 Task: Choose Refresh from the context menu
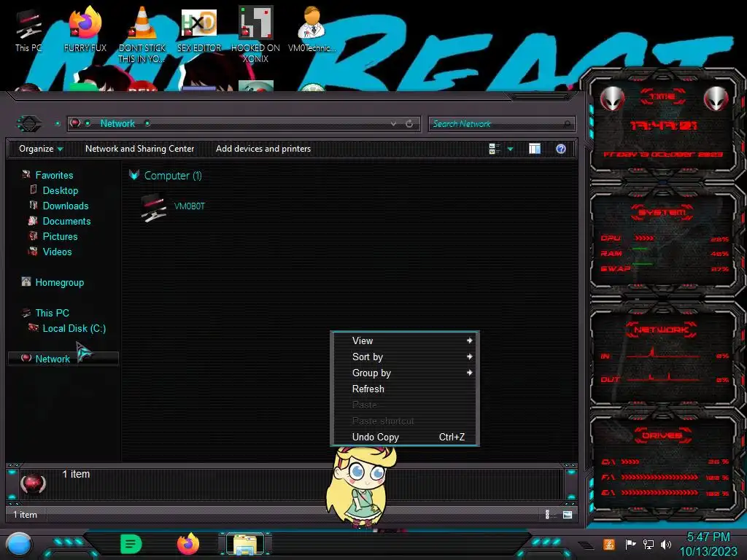tap(404, 389)
